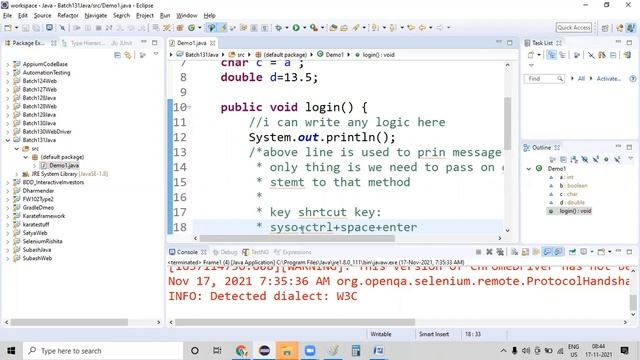Click the Debug bug icon in toolbar
The width and height of the screenshot is (640, 360).
tap(279, 28)
